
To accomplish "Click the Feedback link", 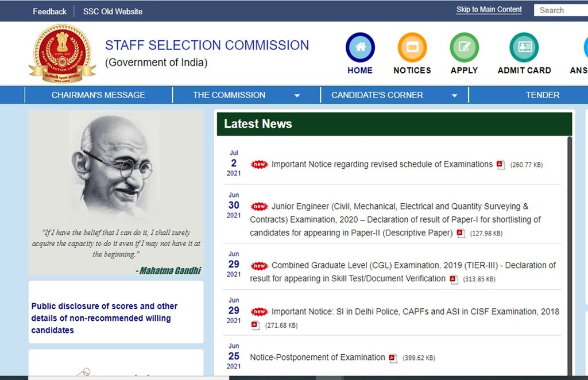I will [49, 11].
